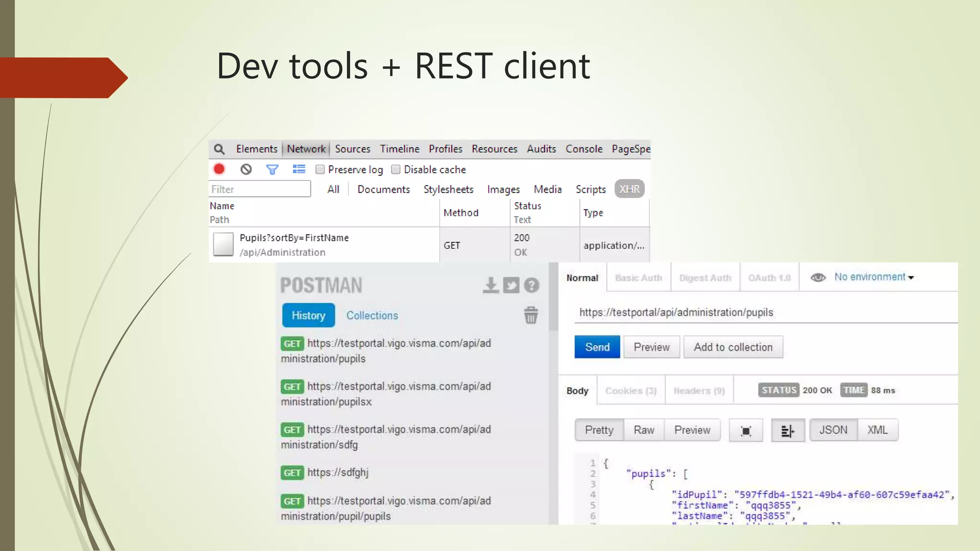The image size is (980, 551).
Task: Open history entry ending administration/sdfg
Action: 386,437
